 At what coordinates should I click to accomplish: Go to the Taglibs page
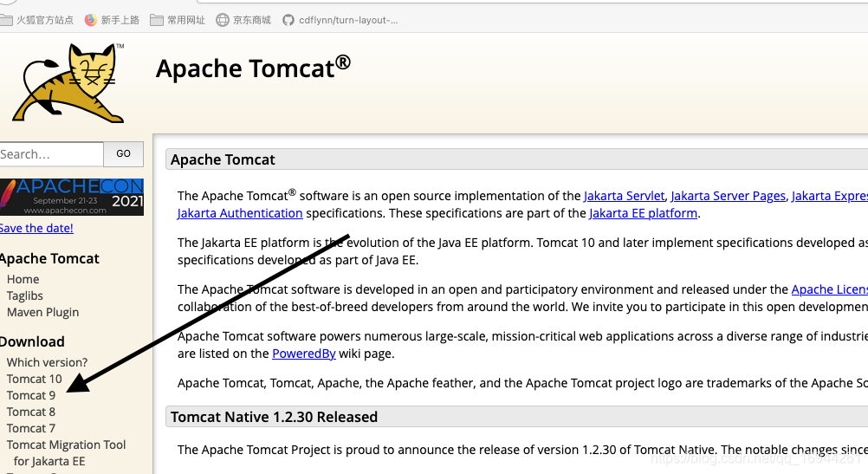coord(25,295)
